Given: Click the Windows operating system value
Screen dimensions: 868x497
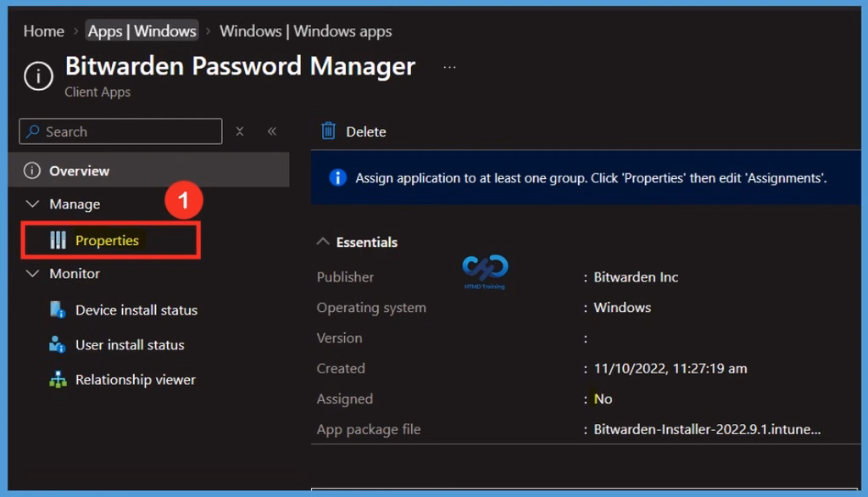Looking at the screenshot, I should tap(622, 307).
